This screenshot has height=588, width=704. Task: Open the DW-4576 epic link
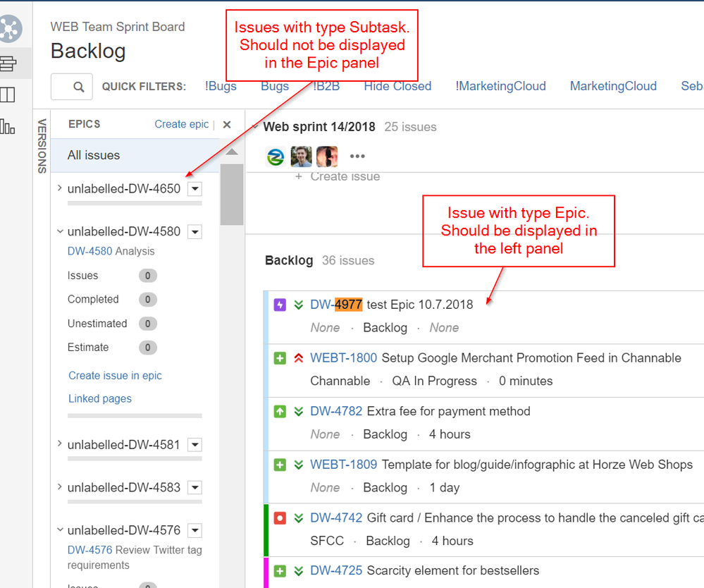tap(89, 550)
